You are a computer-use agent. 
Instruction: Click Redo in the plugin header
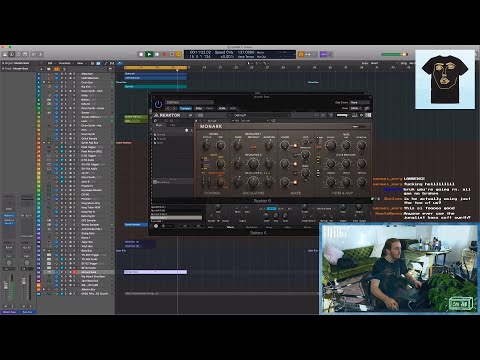tap(233, 108)
